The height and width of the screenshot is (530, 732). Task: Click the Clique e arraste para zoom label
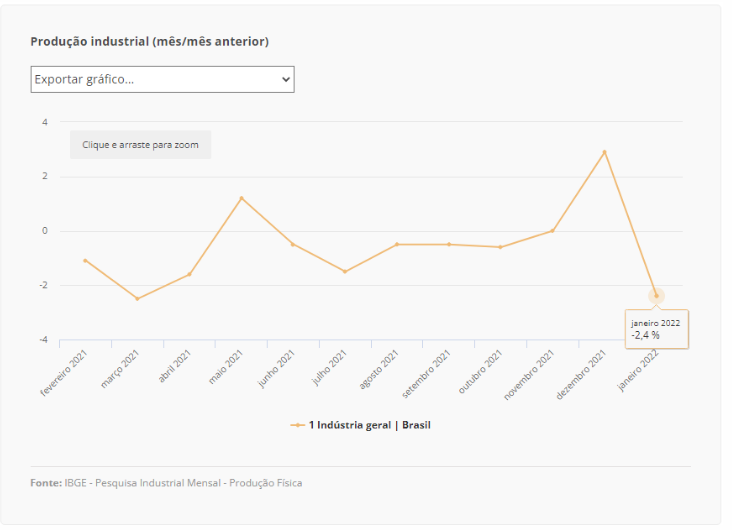(140, 145)
